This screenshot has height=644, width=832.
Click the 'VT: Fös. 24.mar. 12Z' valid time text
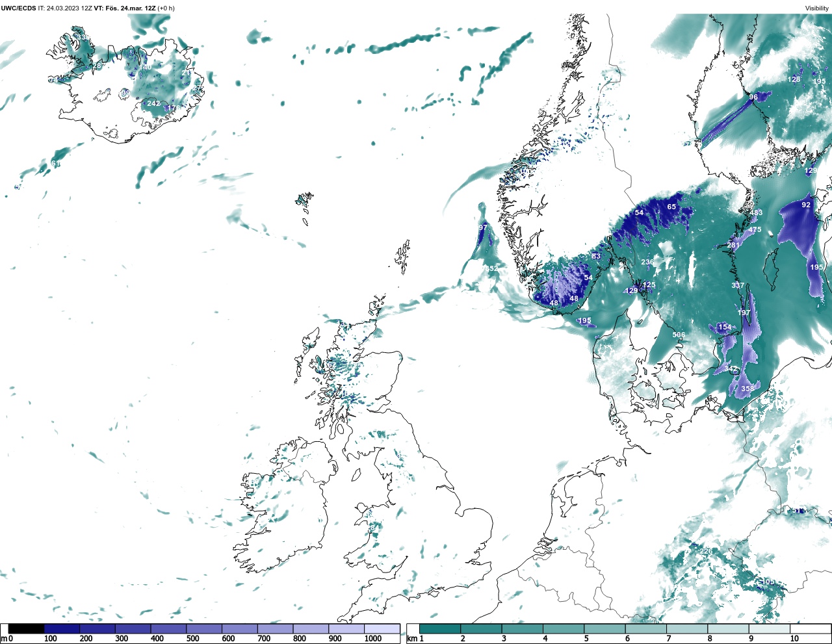tap(124, 8)
